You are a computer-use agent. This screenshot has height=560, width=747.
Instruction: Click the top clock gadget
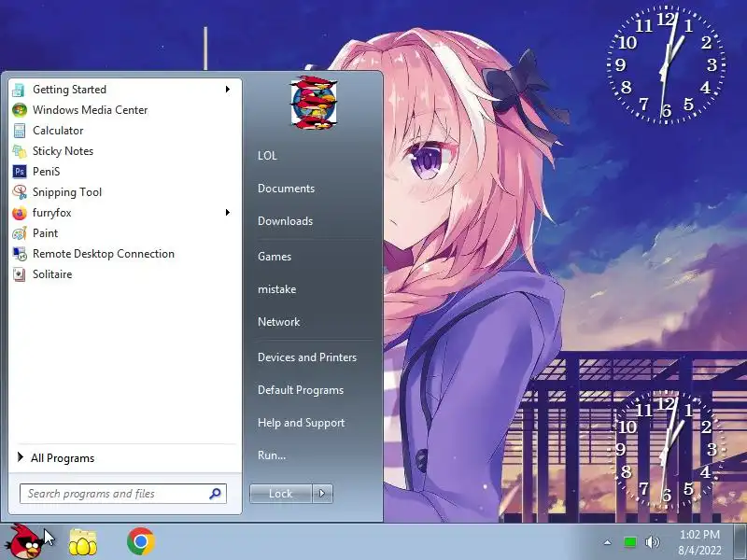coord(667,65)
